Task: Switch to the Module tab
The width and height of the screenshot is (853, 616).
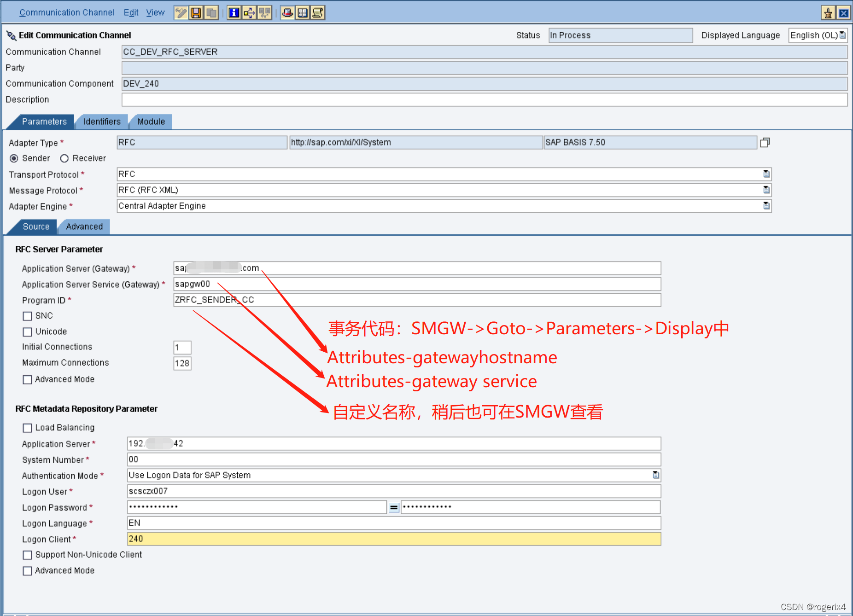Action: tap(151, 122)
